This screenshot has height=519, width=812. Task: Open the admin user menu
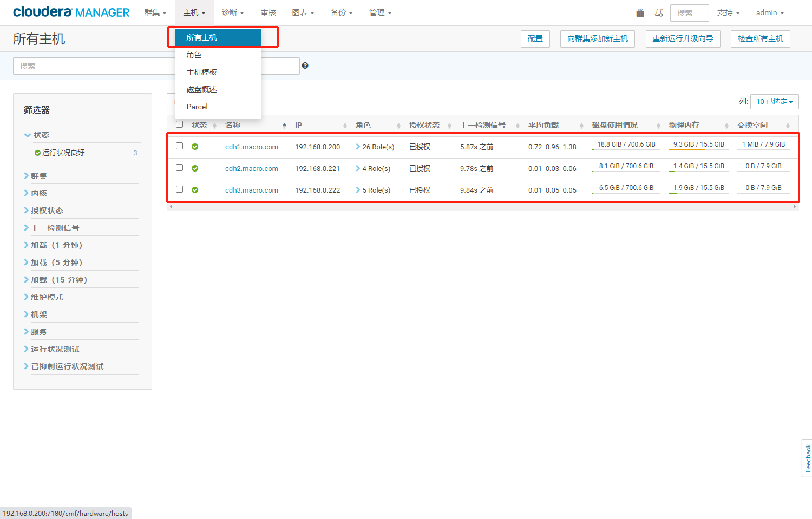[770, 12]
